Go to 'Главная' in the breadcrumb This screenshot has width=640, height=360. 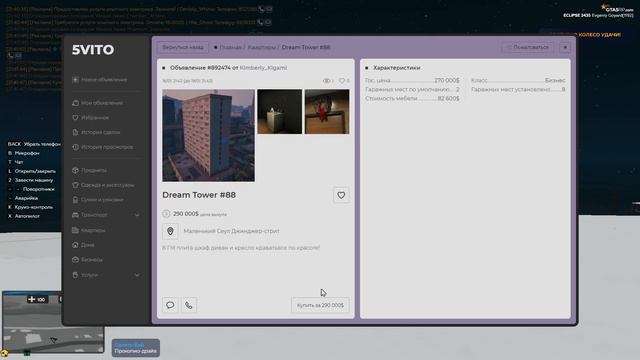pos(231,47)
